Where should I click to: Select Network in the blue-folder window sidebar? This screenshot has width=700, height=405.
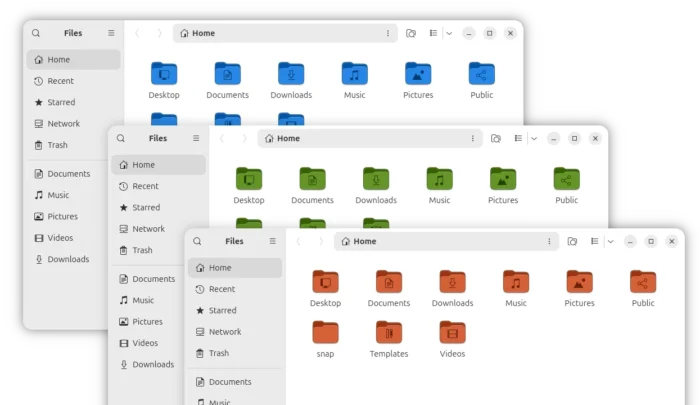pos(73,124)
